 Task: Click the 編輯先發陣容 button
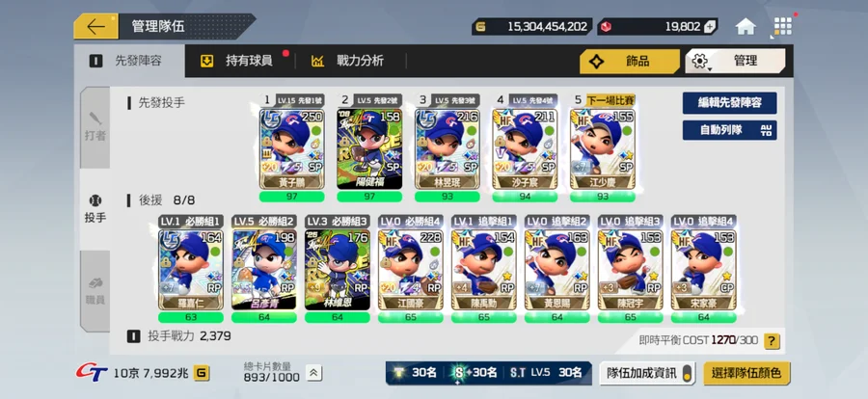point(729,103)
